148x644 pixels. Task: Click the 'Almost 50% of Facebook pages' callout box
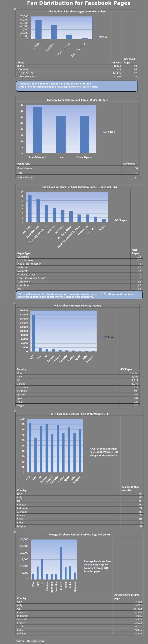77,86
